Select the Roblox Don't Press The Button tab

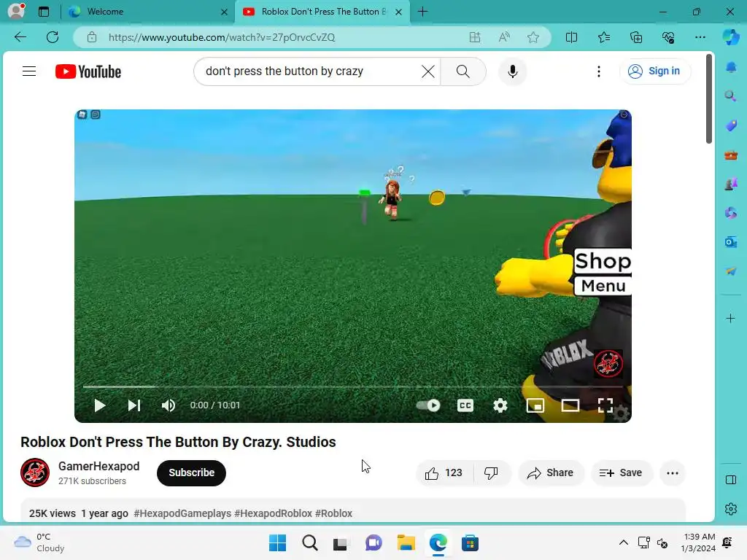pos(323,12)
